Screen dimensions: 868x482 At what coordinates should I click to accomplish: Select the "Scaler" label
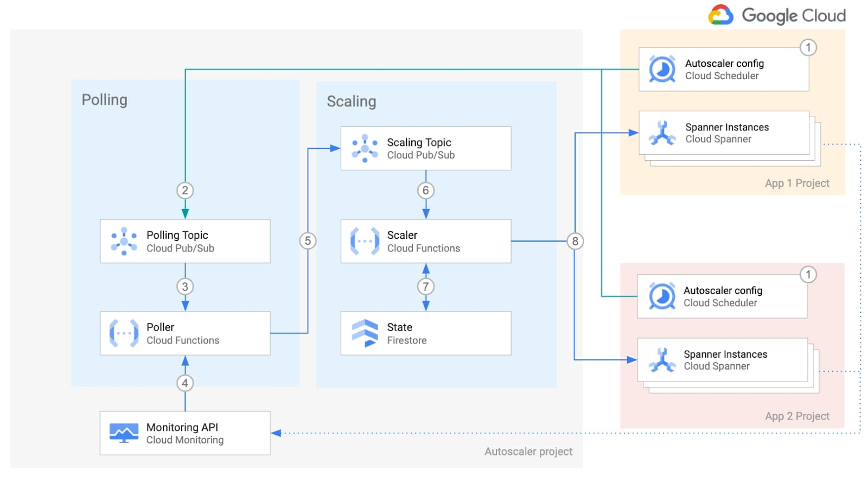coord(403,235)
